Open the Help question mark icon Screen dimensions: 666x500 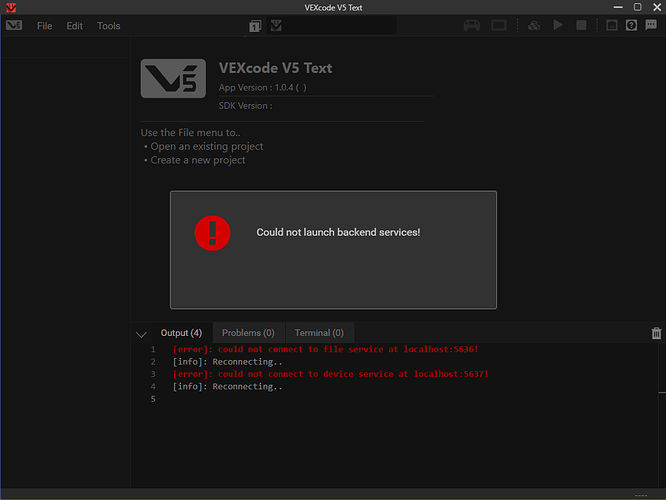tap(631, 26)
